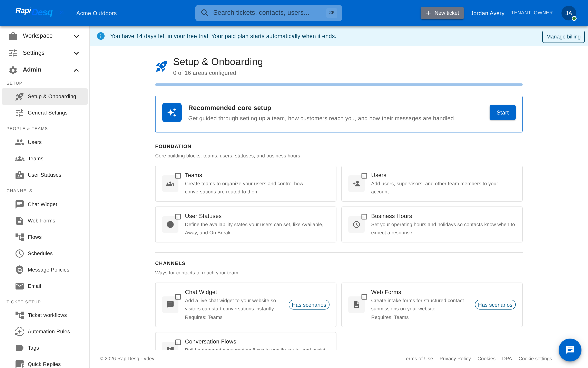Expand the Workspace sidebar section
The height and width of the screenshot is (368, 588).
[x=45, y=36]
